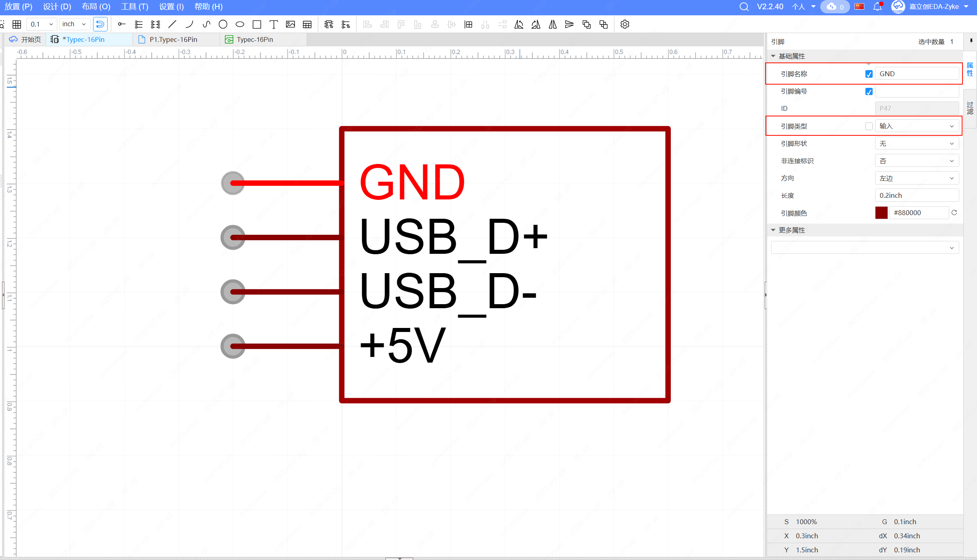Click the insert image icon
The width and height of the screenshot is (977, 560).
point(290,25)
